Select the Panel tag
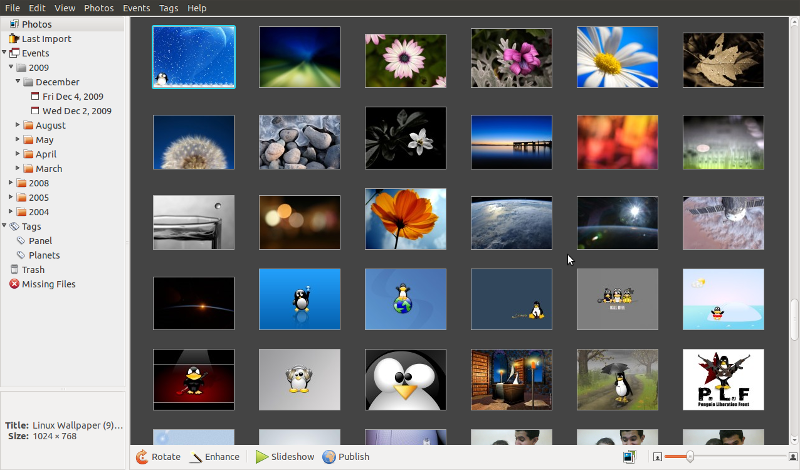The height and width of the screenshot is (470, 800). pyautogui.click(x=40, y=241)
